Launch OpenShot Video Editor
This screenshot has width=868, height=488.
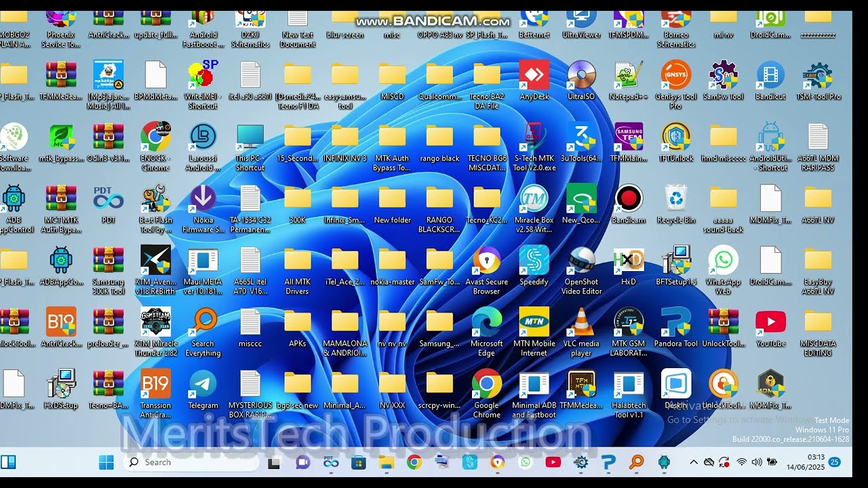pos(581,270)
